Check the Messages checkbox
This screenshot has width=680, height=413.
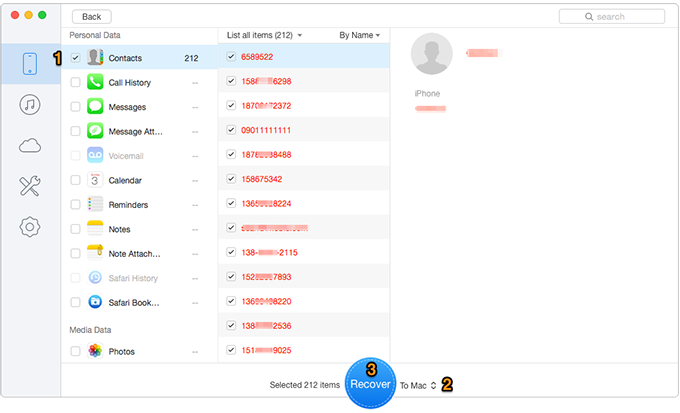click(x=75, y=107)
